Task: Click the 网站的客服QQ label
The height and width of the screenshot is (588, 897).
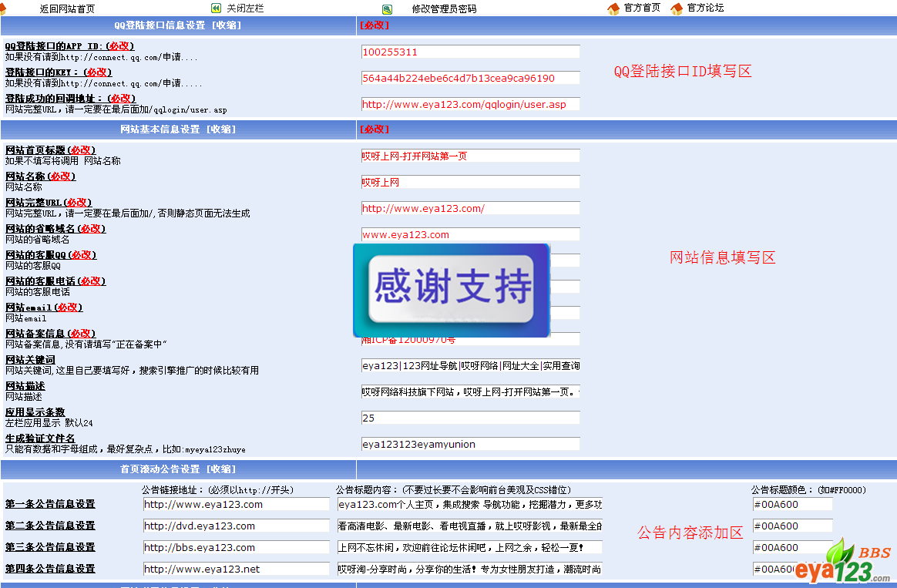Action: click(x=51, y=255)
